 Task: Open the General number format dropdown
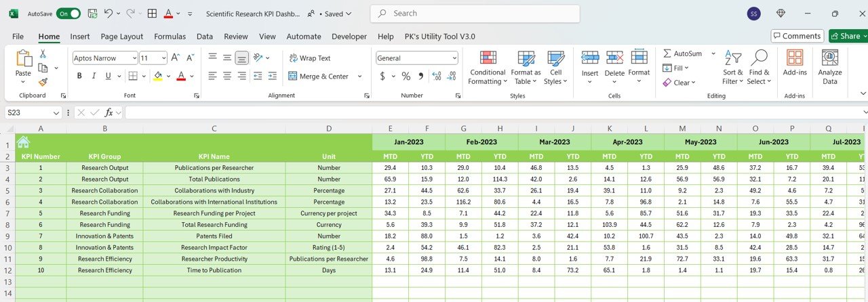(x=454, y=58)
